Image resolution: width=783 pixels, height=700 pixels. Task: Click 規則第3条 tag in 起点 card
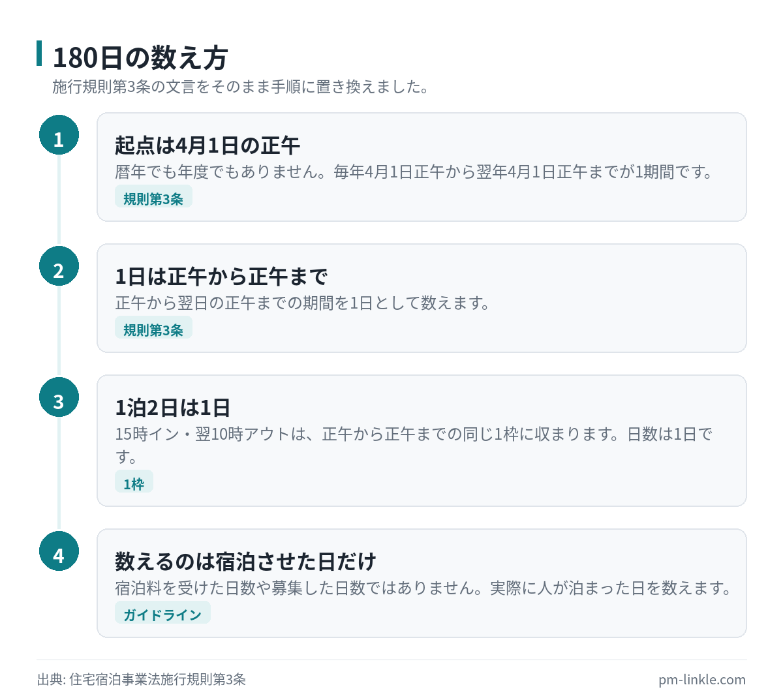[153, 197]
